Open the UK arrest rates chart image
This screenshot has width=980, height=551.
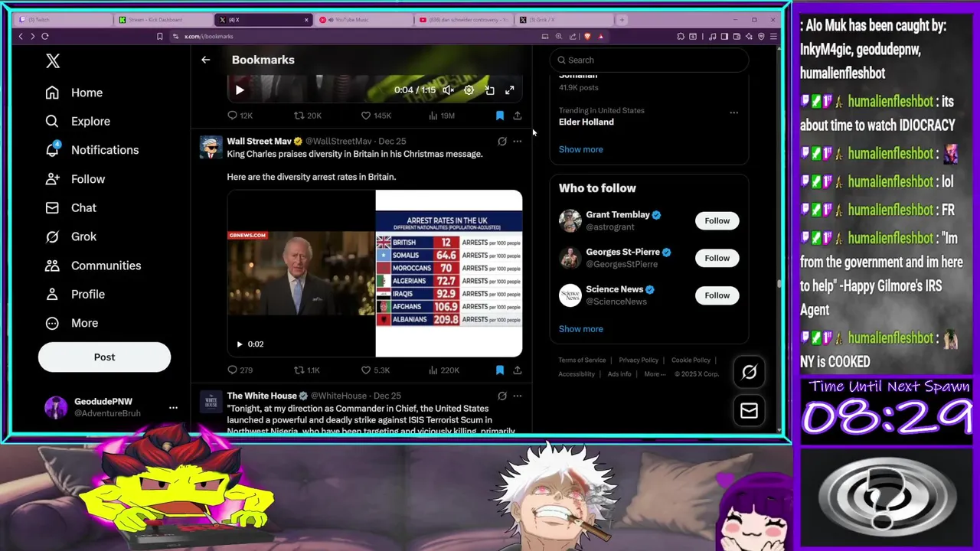(449, 273)
